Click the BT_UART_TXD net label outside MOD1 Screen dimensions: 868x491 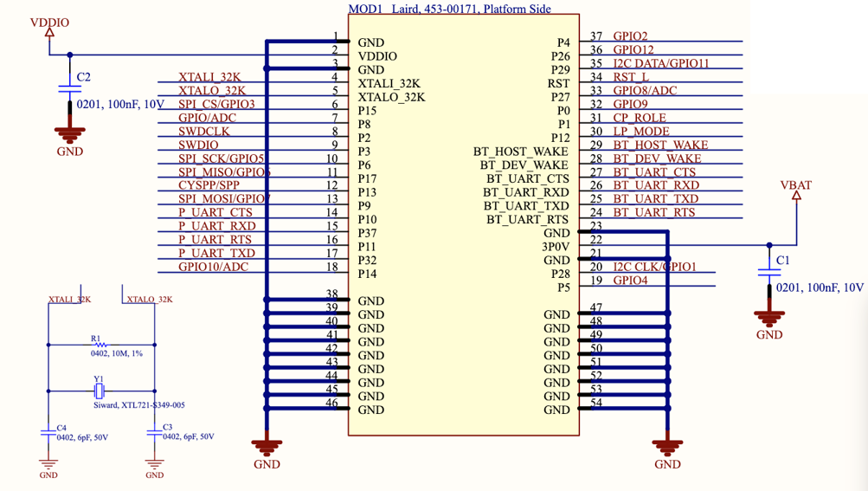[x=655, y=198]
